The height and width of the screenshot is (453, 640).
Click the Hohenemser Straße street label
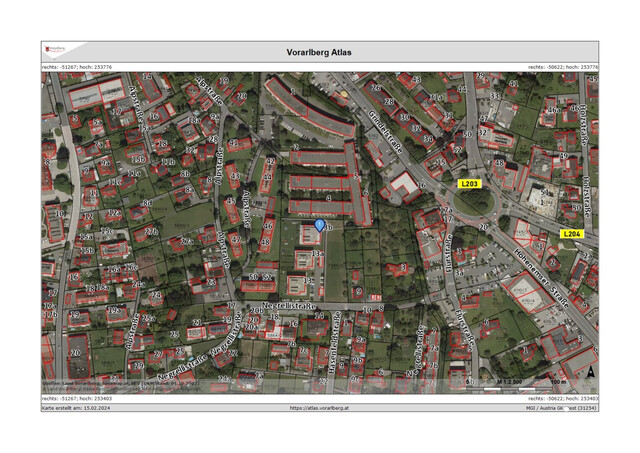coord(541,278)
